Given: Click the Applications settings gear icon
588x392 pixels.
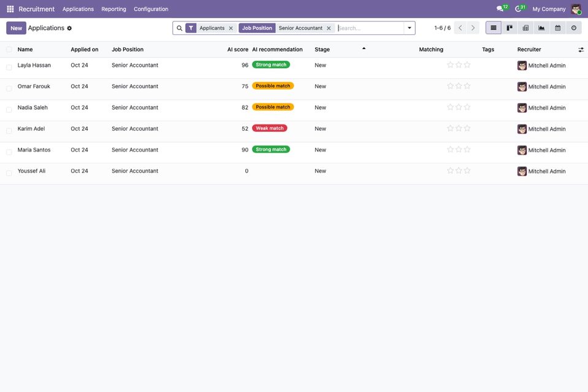Looking at the screenshot, I should [x=69, y=28].
